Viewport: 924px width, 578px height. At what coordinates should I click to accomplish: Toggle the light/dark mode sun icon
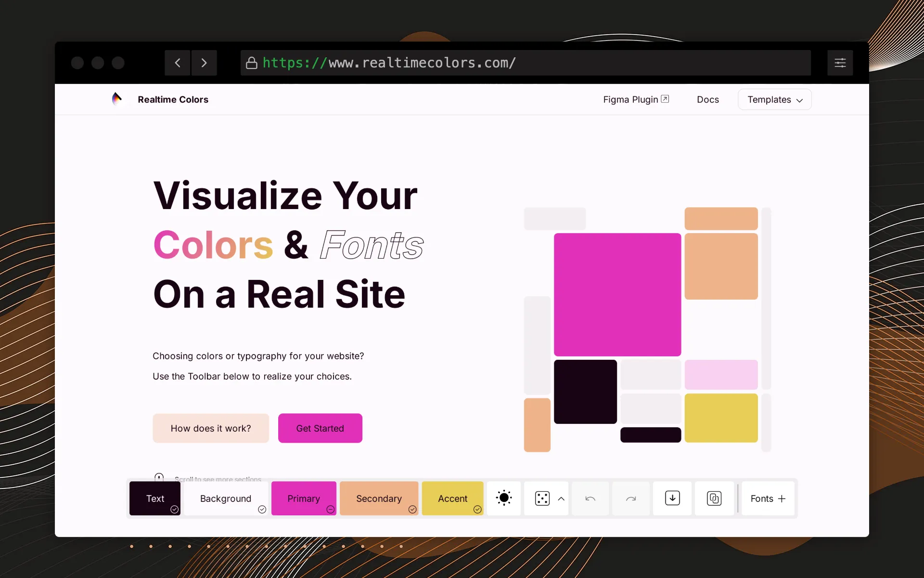pyautogui.click(x=503, y=498)
